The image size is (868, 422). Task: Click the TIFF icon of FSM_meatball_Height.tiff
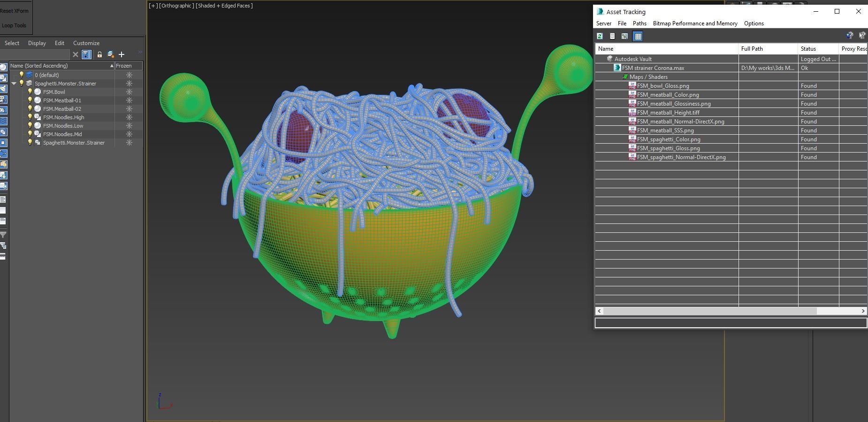click(632, 113)
